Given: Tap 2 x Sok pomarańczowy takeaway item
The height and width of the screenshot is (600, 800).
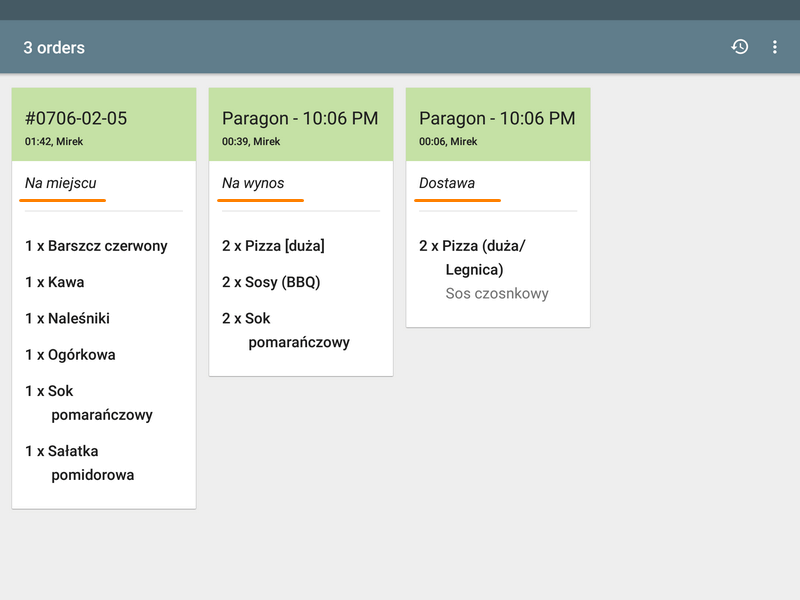Looking at the screenshot, I should pyautogui.click(x=287, y=330).
